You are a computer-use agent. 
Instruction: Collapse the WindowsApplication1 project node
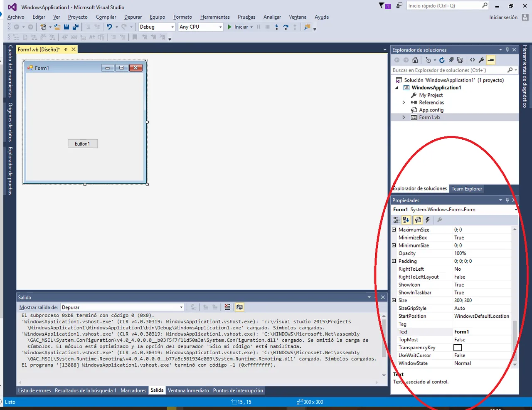(397, 88)
